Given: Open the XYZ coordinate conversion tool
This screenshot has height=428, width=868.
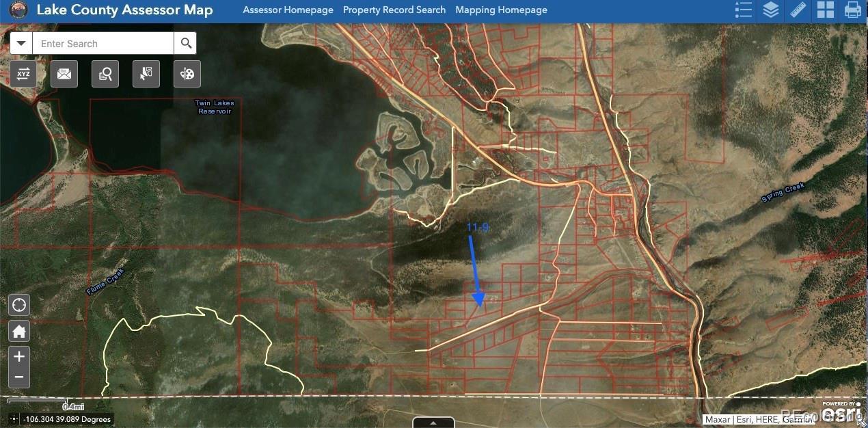Looking at the screenshot, I should pos(23,74).
